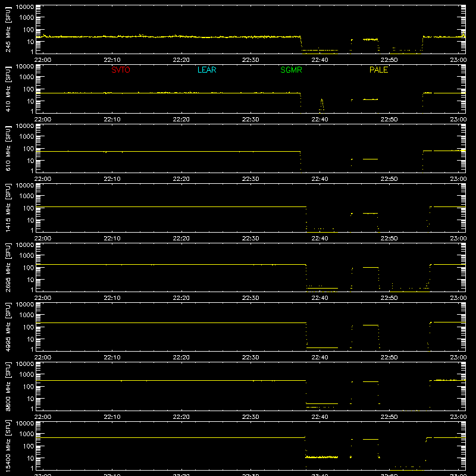Select the 4995 MHz [SFU] axis title
This screenshot has width=476, height=476.
(x=8, y=327)
